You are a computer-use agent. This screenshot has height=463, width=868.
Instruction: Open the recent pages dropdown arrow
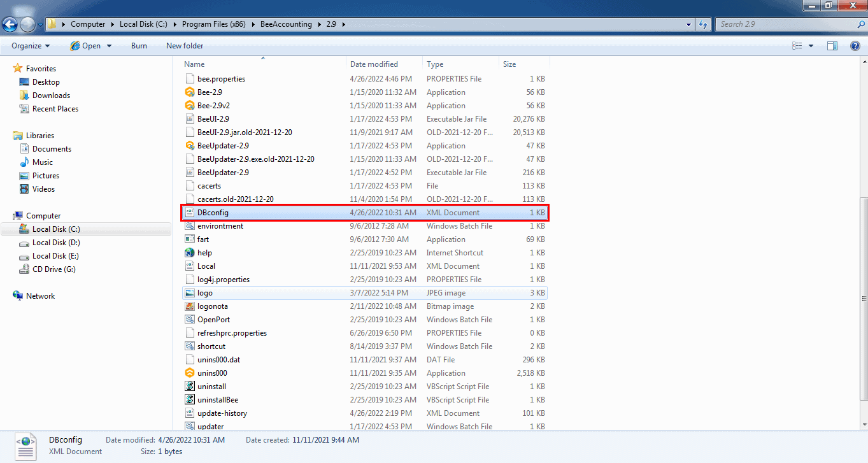tap(41, 25)
